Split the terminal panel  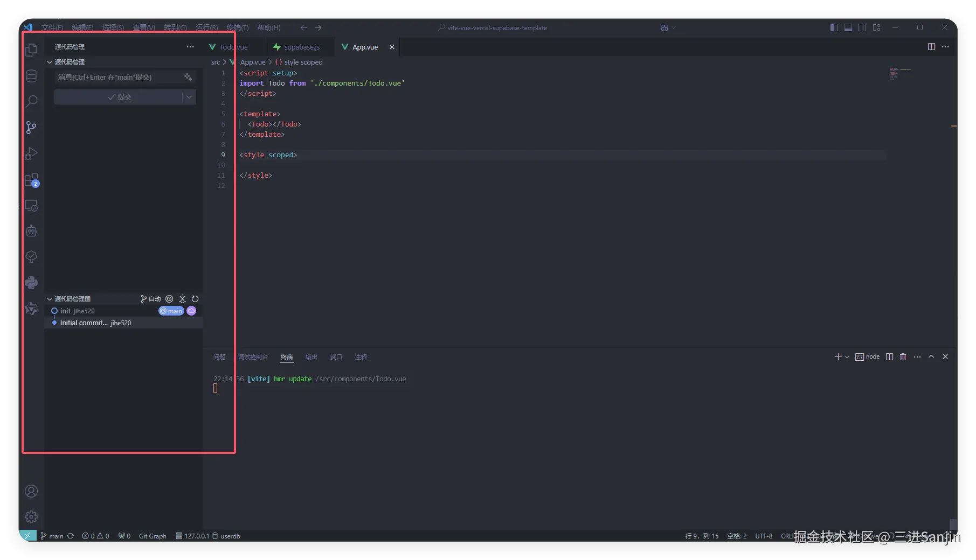pos(889,356)
